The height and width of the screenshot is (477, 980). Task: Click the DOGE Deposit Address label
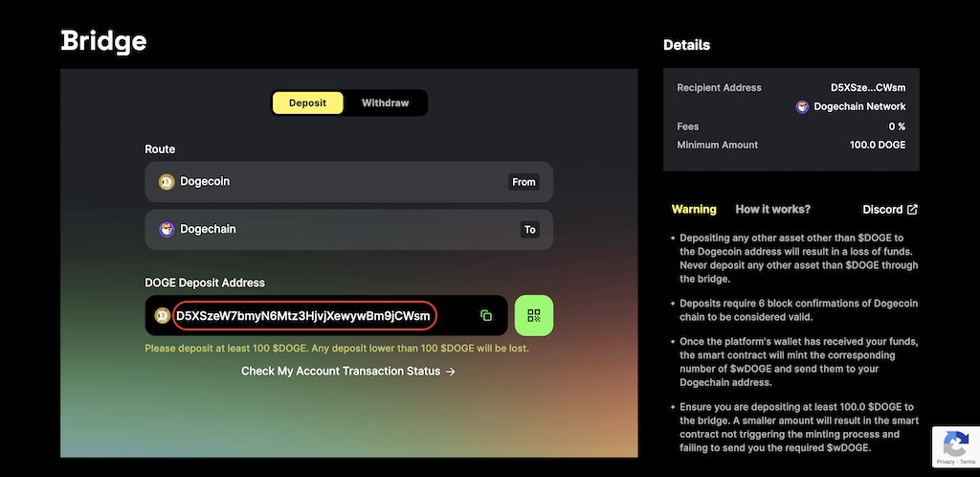[x=205, y=283]
